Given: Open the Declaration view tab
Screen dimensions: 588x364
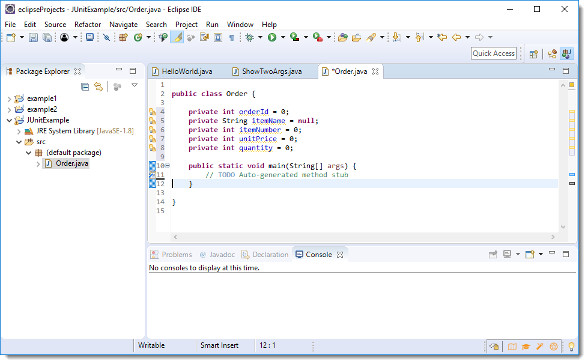Looking at the screenshot, I should 265,255.
